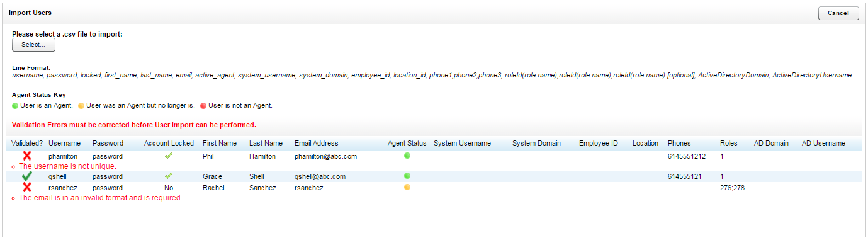Image resolution: width=868 pixels, height=240 pixels.
Task: Click last name Sanchez
Action: (262, 188)
